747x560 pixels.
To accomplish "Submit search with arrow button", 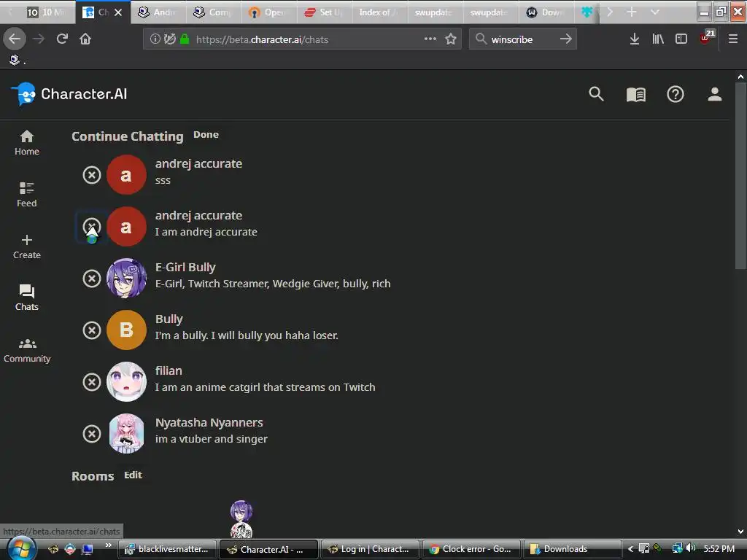I will pos(566,39).
